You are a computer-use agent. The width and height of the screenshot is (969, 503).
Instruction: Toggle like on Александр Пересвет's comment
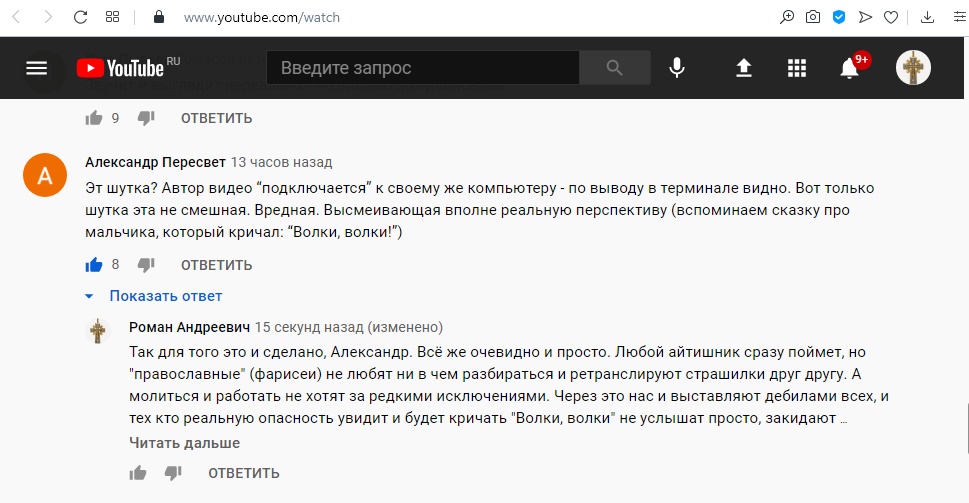94,265
